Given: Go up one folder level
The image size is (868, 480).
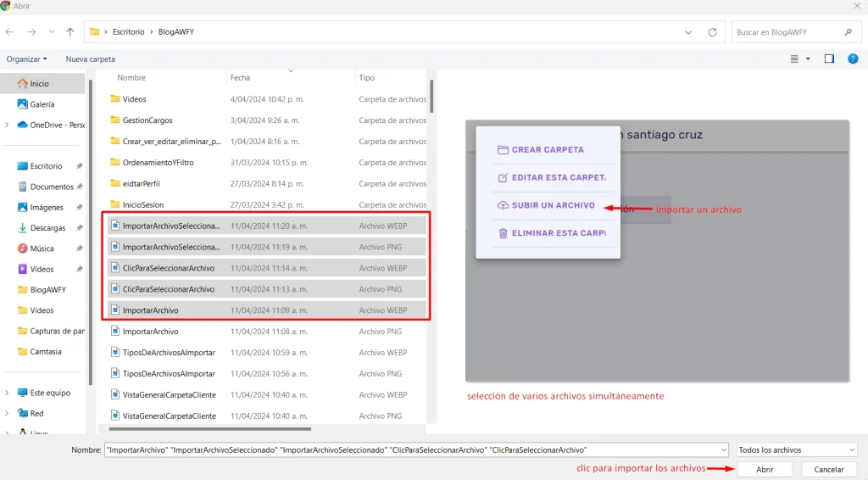Looking at the screenshot, I should (70, 32).
